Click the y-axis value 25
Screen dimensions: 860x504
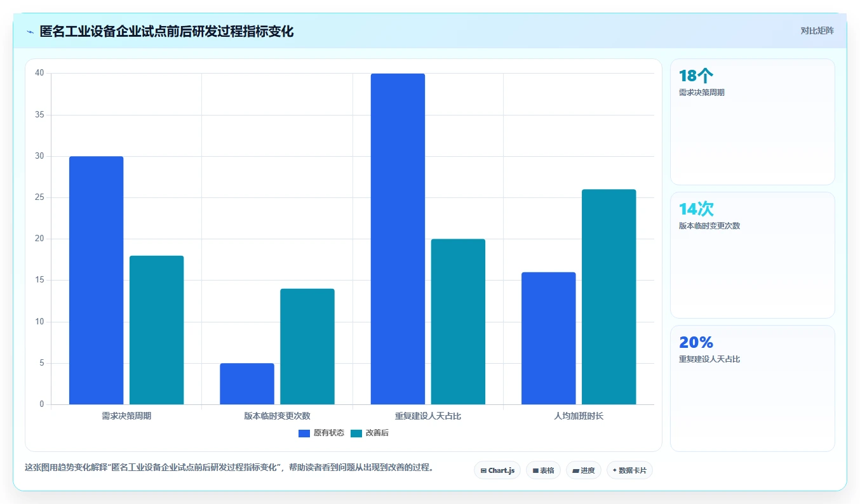pos(39,197)
